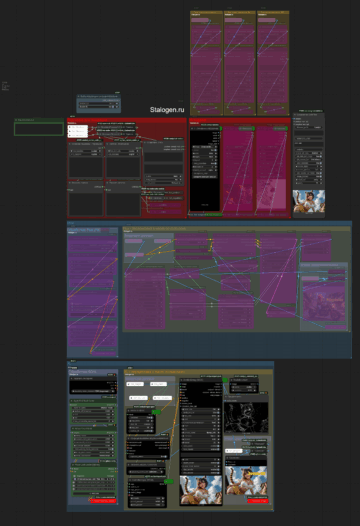Select the lone white node left of the watermarked preview
The image size is (360, 526).
[234, 451]
